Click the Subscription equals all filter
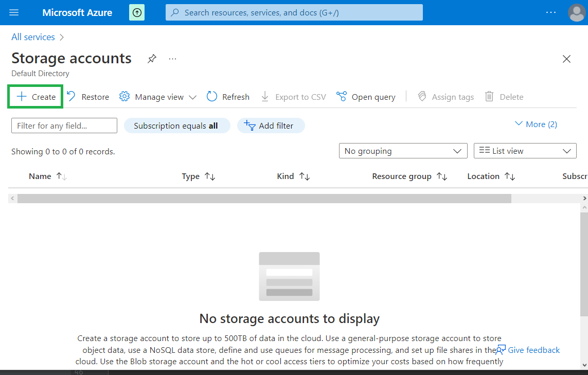This screenshot has height=375, width=588. click(177, 126)
